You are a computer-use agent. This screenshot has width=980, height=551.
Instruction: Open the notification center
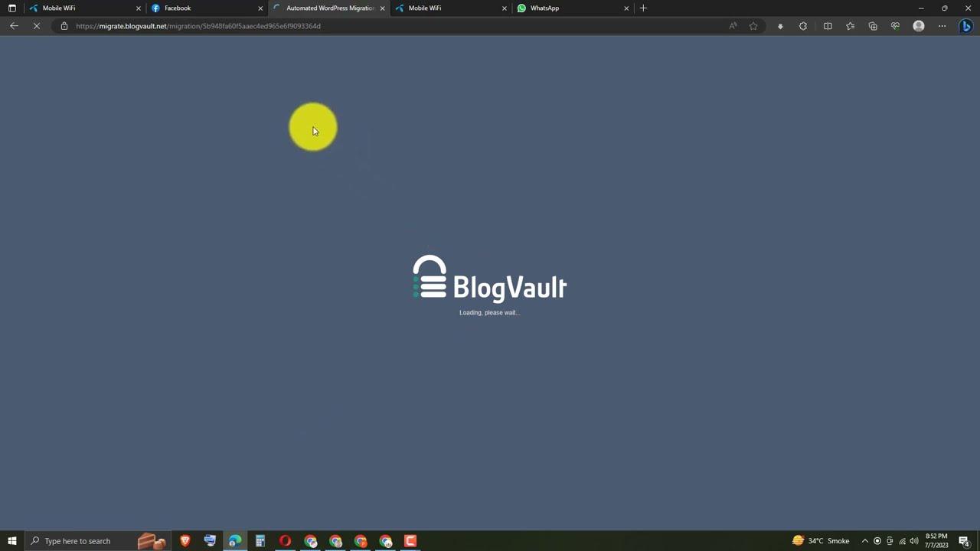(965, 541)
